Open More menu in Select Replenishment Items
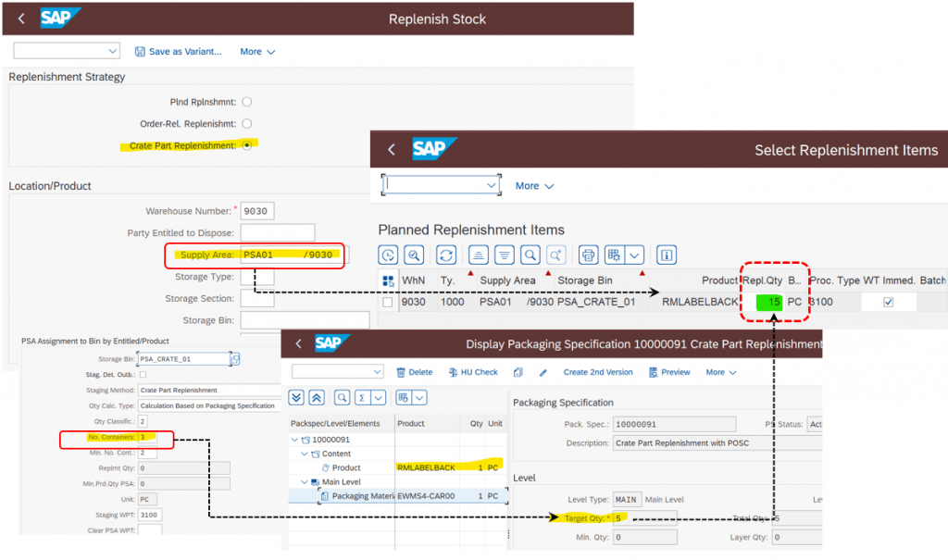Screen dimensions: 948x560 coord(534,186)
